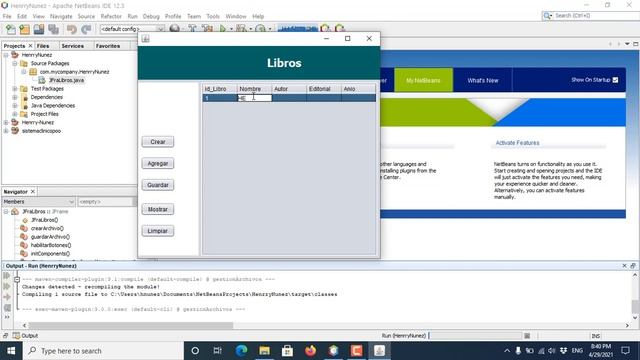Screen dimensions: 640x360
Task: Click the Nombre cell being edited
Action: [255, 98]
